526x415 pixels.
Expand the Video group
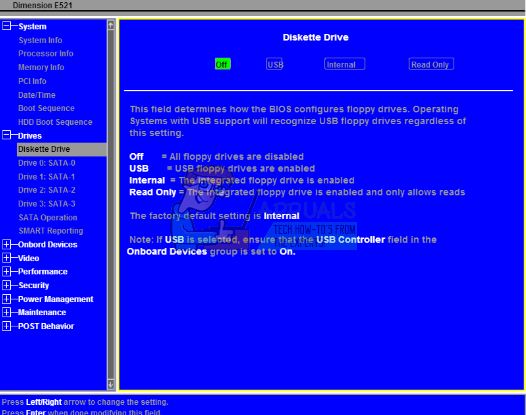6,258
